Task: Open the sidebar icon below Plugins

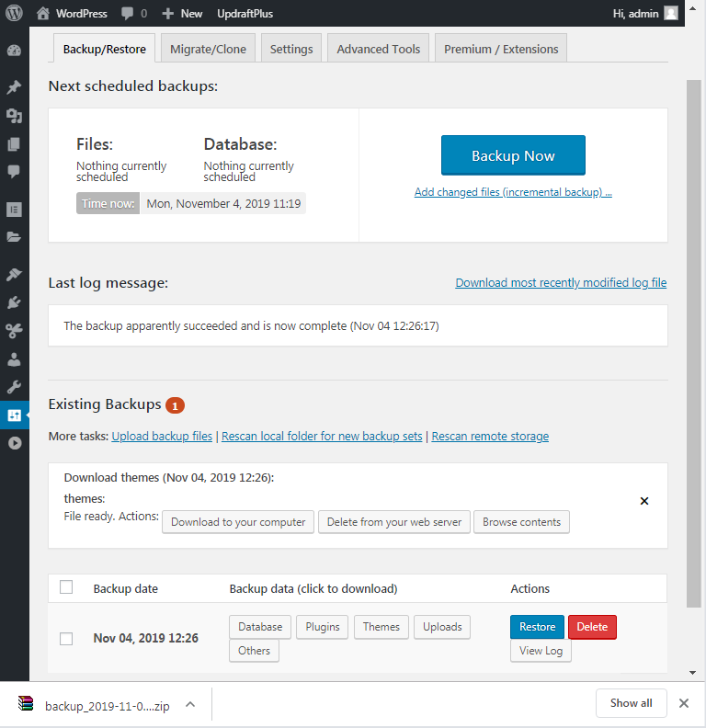Action: [14, 331]
